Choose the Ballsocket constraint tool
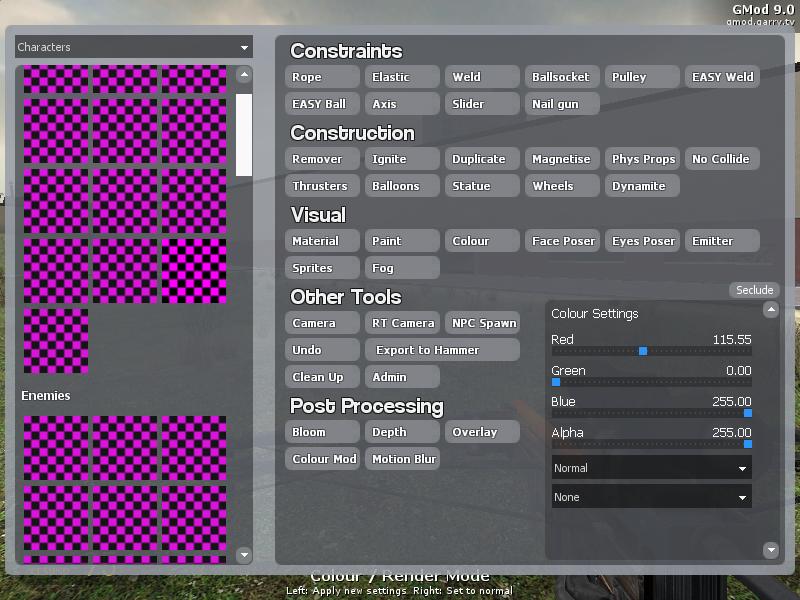The width and height of the screenshot is (800, 600). click(x=561, y=77)
